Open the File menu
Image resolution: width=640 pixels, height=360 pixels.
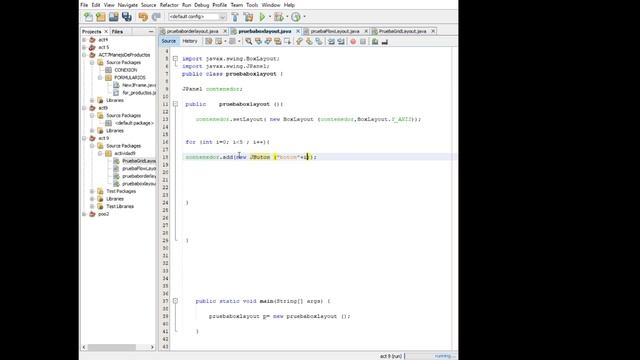[x=84, y=5]
